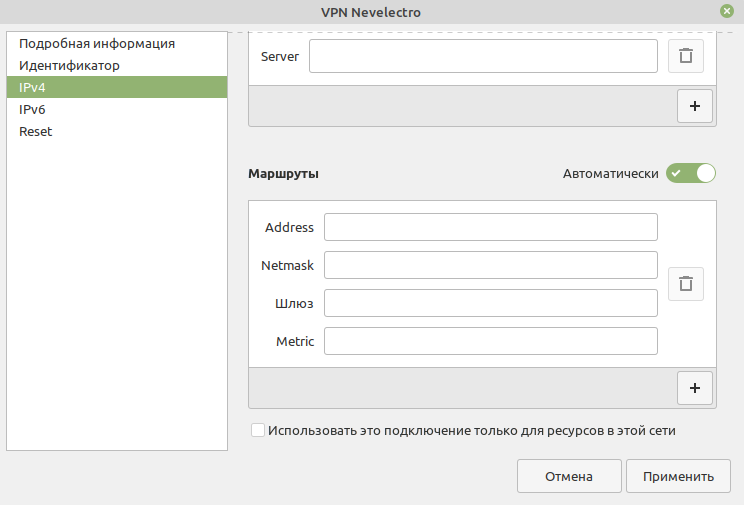This screenshot has height=505, width=744.
Task: Open the Подробная информация section
Action: pyautogui.click(x=117, y=43)
